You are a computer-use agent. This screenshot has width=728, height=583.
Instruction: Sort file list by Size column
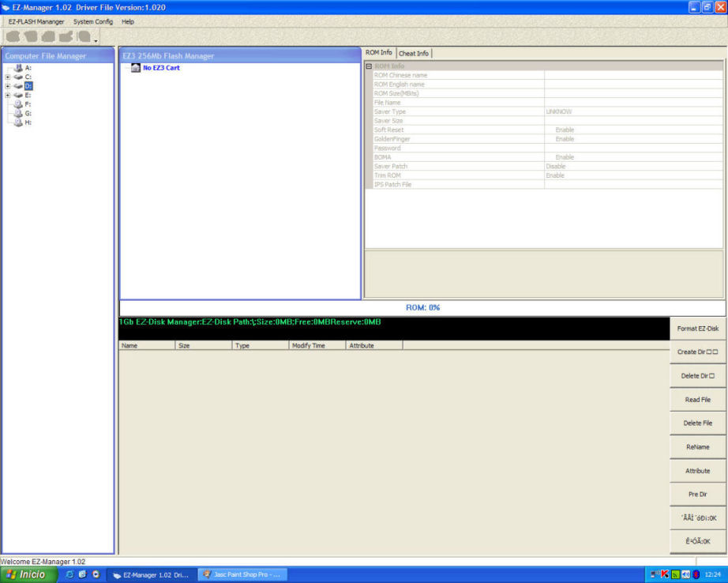(x=204, y=346)
